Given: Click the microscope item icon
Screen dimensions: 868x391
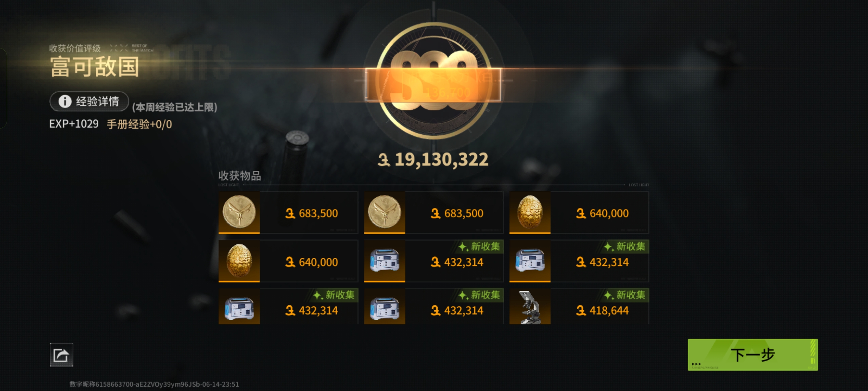Looking at the screenshot, I should point(530,307).
